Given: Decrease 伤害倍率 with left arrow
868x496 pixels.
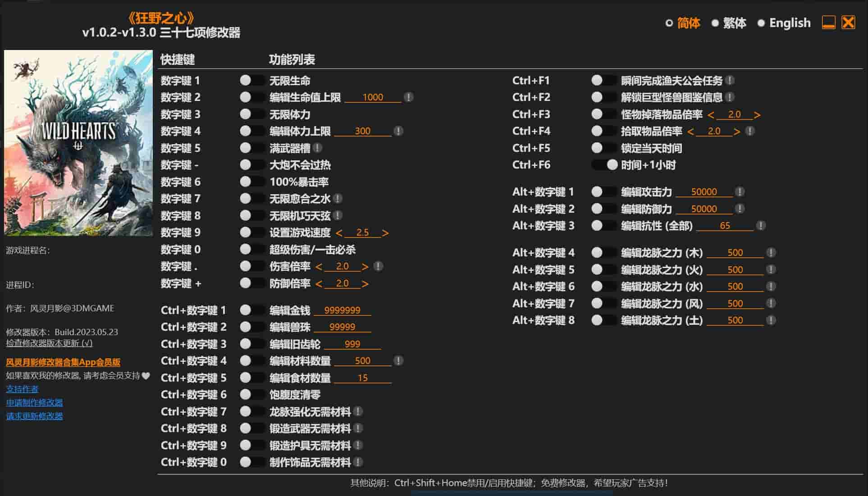Looking at the screenshot, I should click(319, 267).
